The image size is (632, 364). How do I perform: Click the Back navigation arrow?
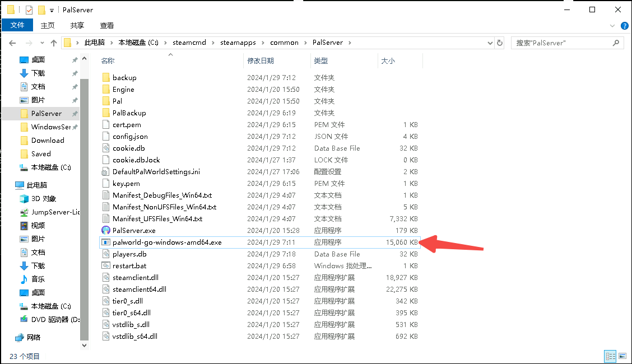click(12, 43)
